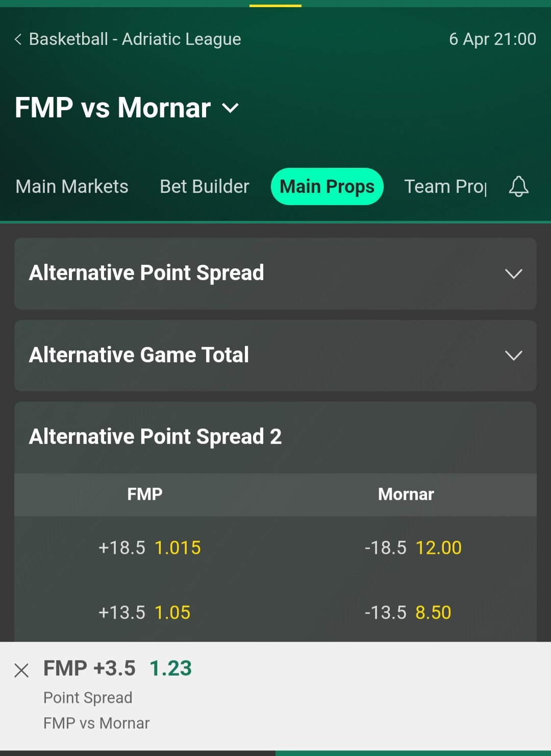Open the FMP vs Mornar match dropdown

(x=231, y=108)
